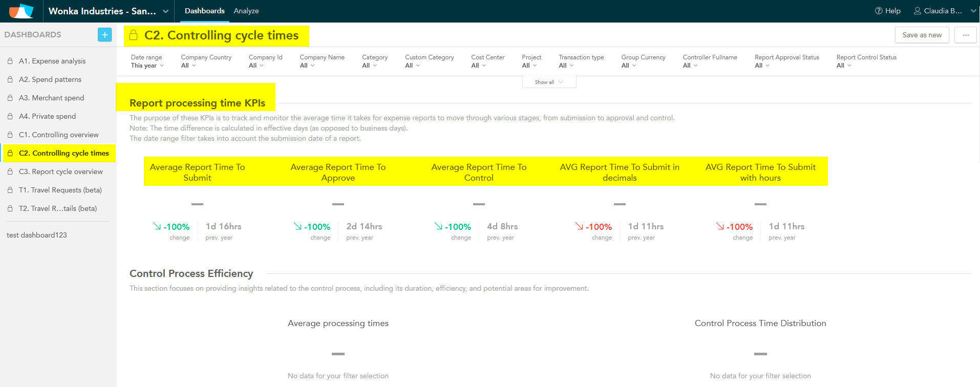Image resolution: width=980 pixels, height=387 pixels.
Task: Click the add dashboard plus icon
Action: coord(104,35)
